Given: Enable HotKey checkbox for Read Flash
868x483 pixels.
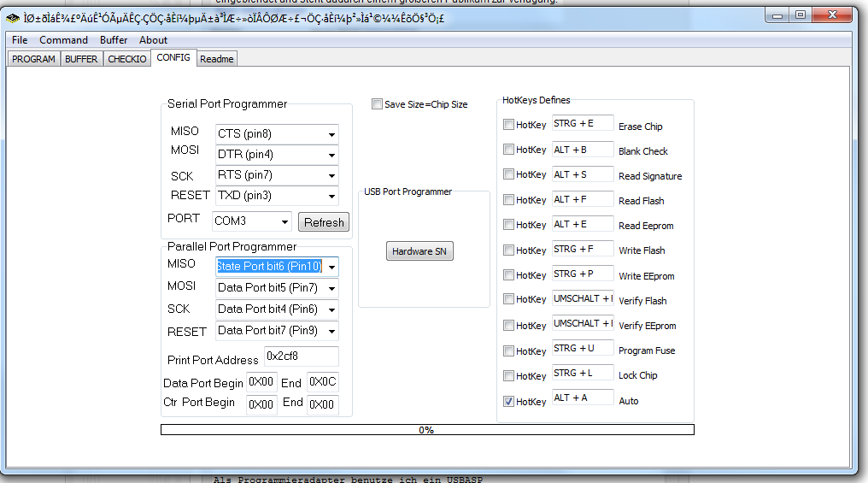Looking at the screenshot, I should [508, 199].
